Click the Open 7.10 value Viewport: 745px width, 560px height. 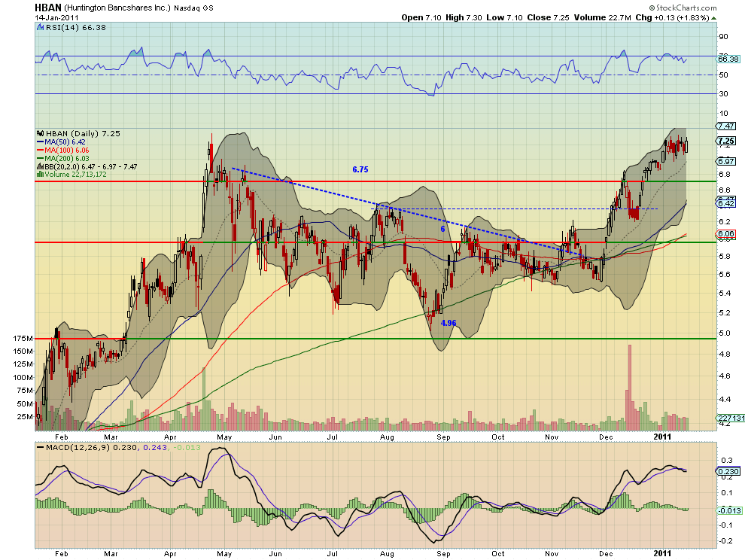pyautogui.click(x=421, y=17)
